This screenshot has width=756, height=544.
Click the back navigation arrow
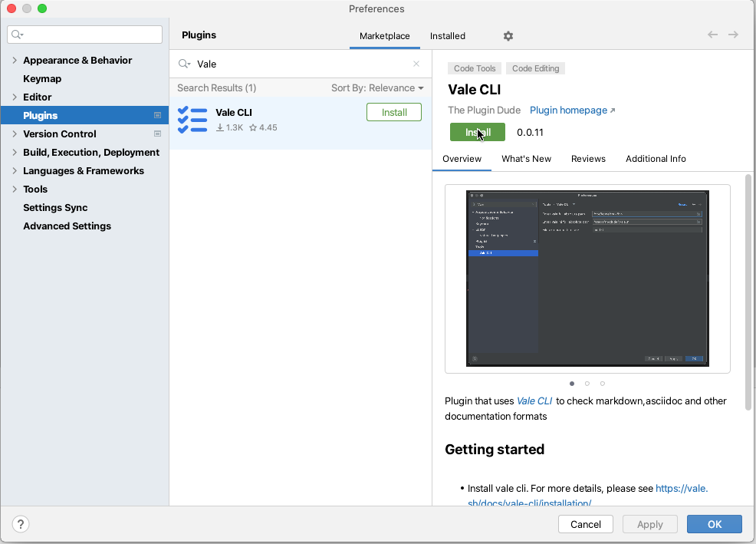pos(712,35)
